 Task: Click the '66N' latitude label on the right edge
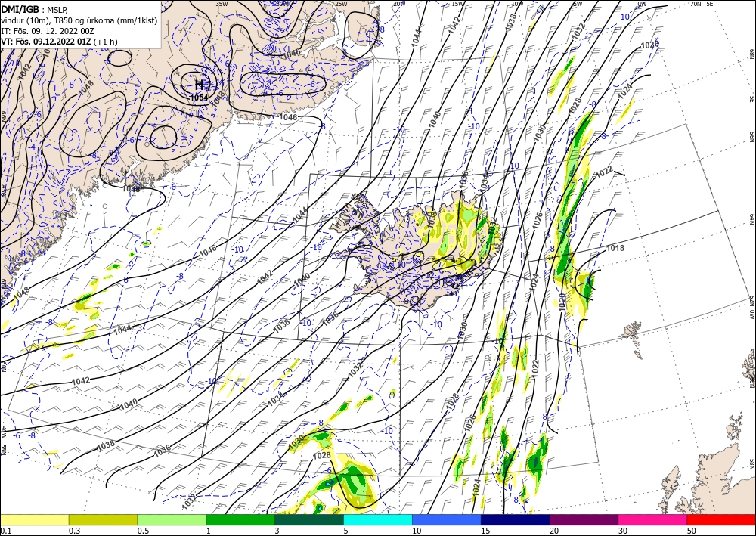(751, 138)
